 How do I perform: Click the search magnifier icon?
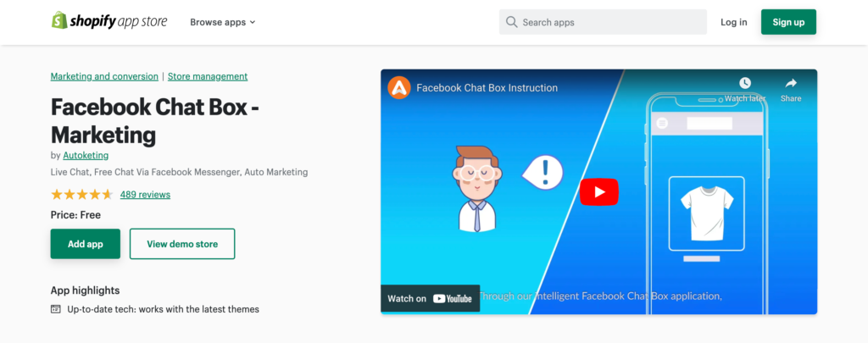pos(512,22)
